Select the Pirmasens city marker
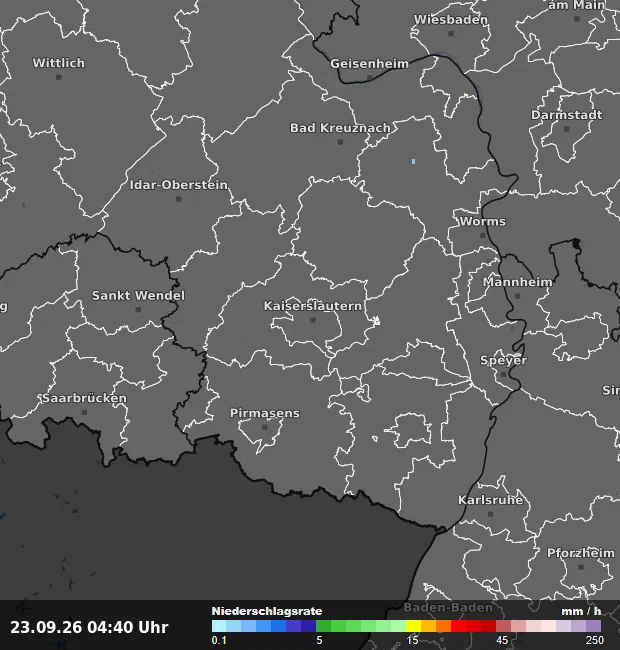The image size is (620, 650). coord(265,427)
